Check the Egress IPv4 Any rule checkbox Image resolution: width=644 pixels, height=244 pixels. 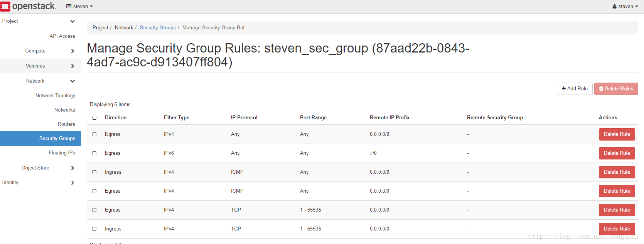click(94, 134)
